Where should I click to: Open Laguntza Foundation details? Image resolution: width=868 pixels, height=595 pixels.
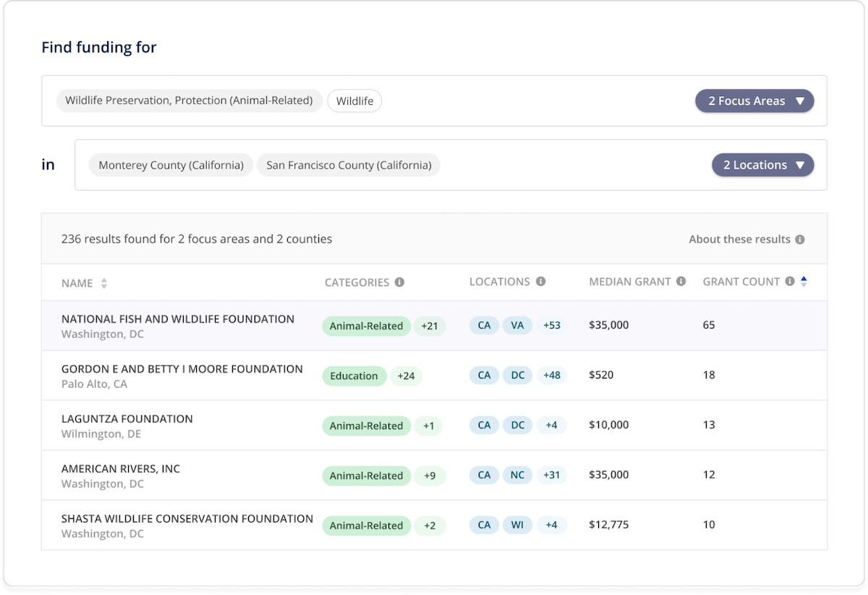(127, 418)
